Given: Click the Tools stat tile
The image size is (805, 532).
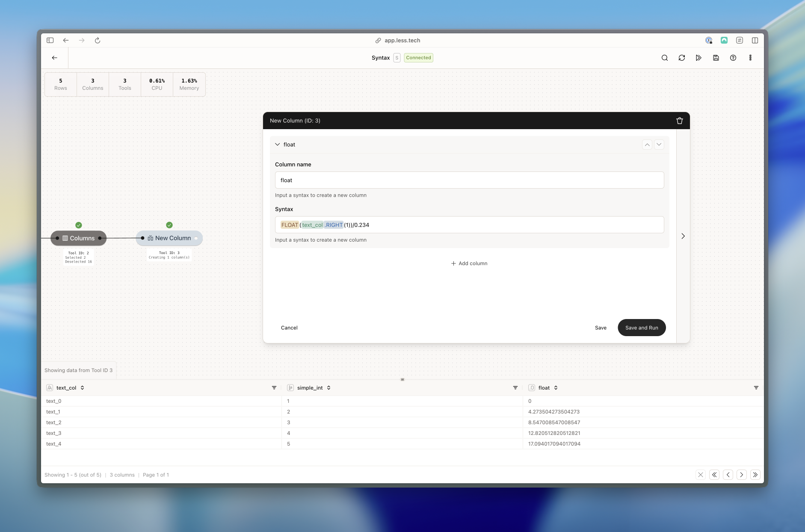Looking at the screenshot, I should click(125, 84).
